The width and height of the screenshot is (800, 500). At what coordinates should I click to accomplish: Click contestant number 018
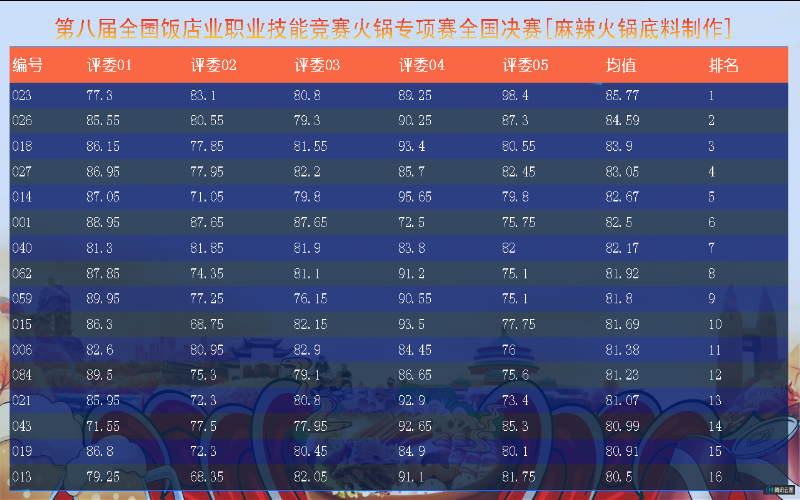22,146
